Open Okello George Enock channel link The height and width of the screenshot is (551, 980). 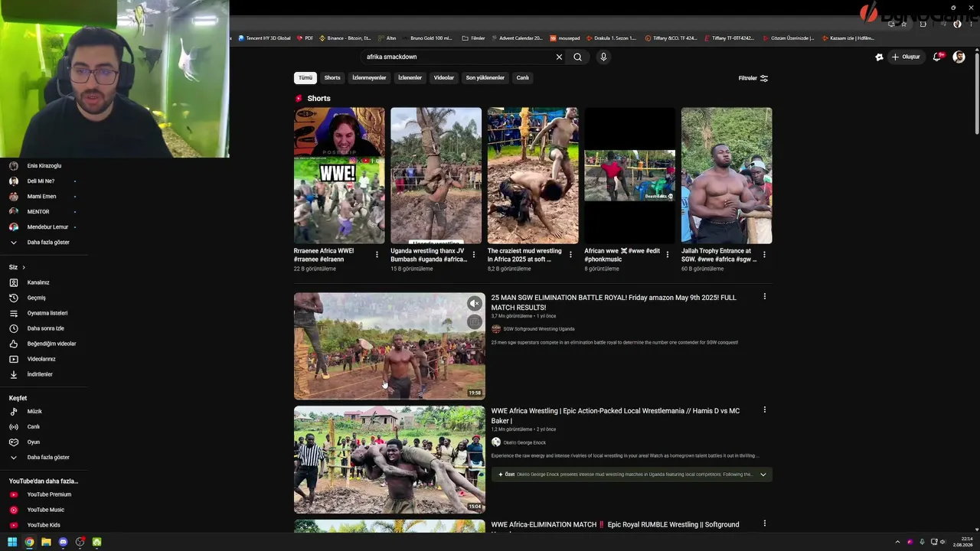coord(524,442)
